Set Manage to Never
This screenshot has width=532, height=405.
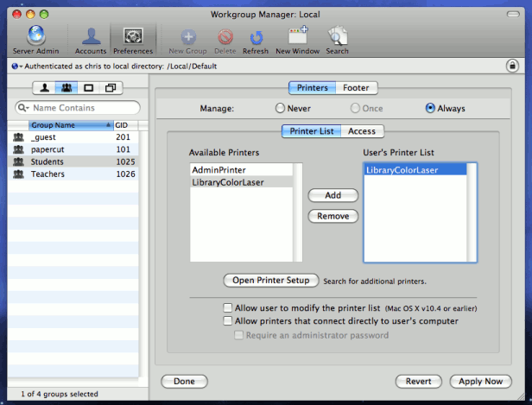click(x=280, y=108)
